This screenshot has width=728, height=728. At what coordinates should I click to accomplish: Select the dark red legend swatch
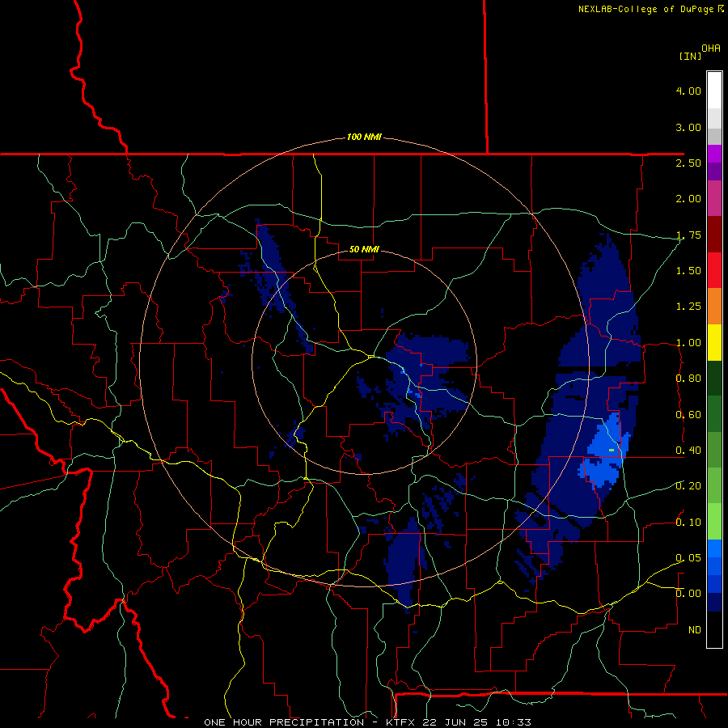tap(714, 235)
